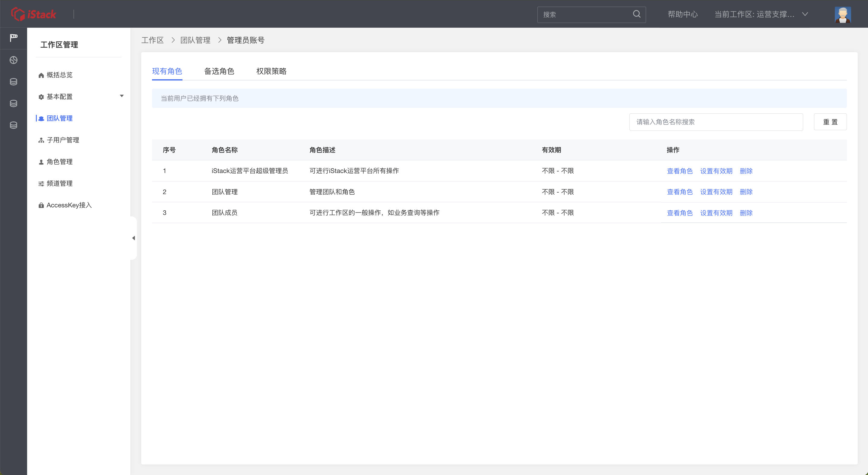Click the 有效期 column header
Screen dimensions: 868x475
point(551,150)
